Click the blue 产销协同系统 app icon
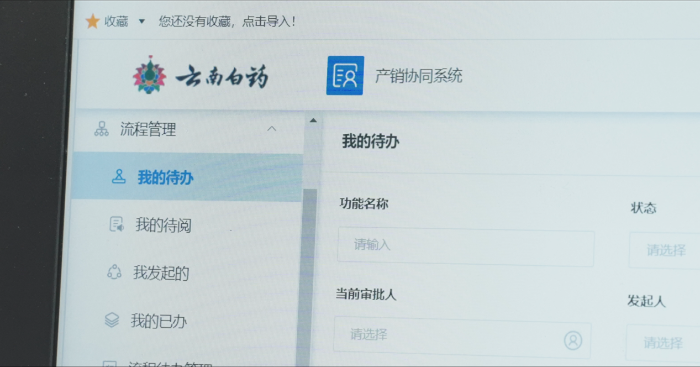This screenshot has height=367, width=700. pyautogui.click(x=345, y=75)
